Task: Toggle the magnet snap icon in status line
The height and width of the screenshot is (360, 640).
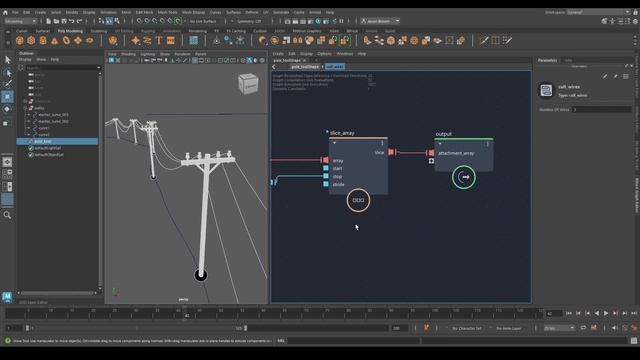Action: tap(178, 21)
